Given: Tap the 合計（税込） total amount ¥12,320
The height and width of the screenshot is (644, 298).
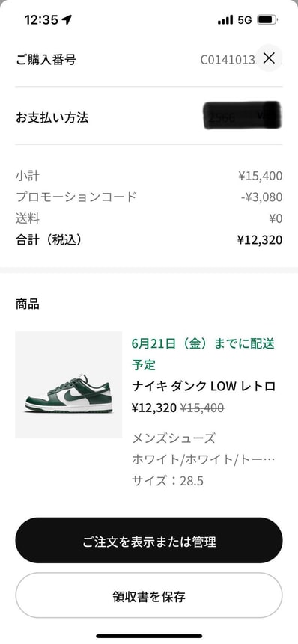Looking at the screenshot, I should (260, 240).
